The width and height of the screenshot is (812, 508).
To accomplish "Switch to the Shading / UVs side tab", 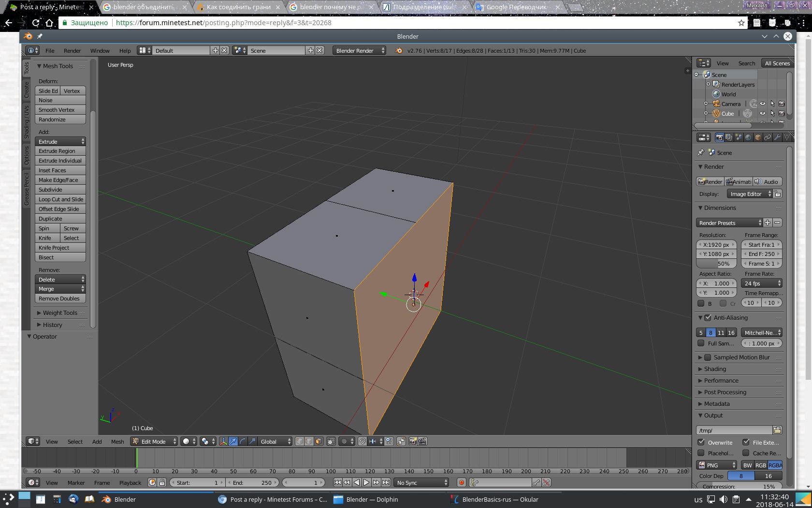I will [27, 122].
